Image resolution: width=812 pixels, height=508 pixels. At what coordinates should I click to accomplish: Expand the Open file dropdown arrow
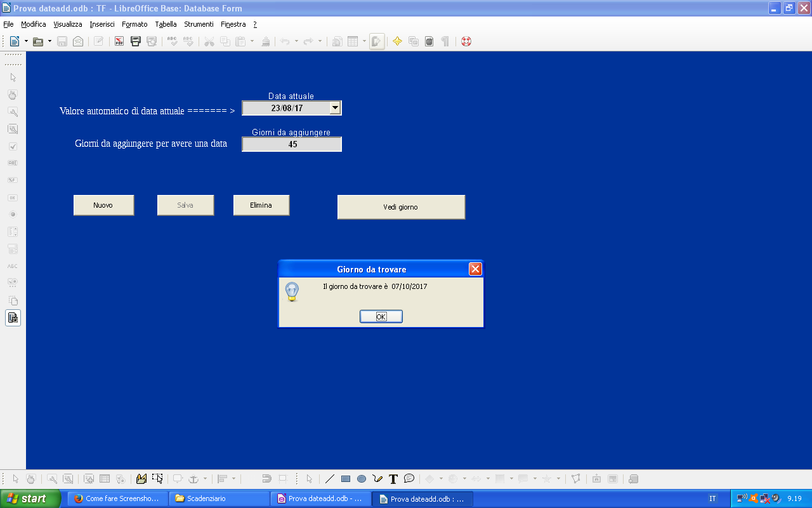49,41
